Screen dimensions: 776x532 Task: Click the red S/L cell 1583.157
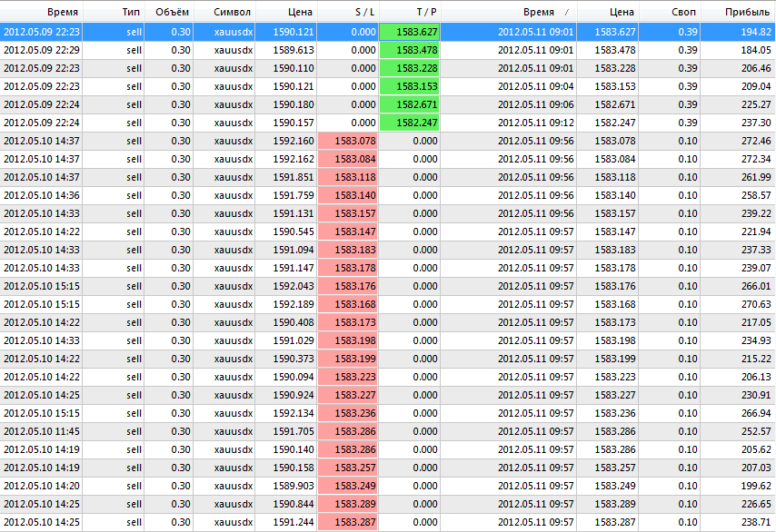[347, 213]
